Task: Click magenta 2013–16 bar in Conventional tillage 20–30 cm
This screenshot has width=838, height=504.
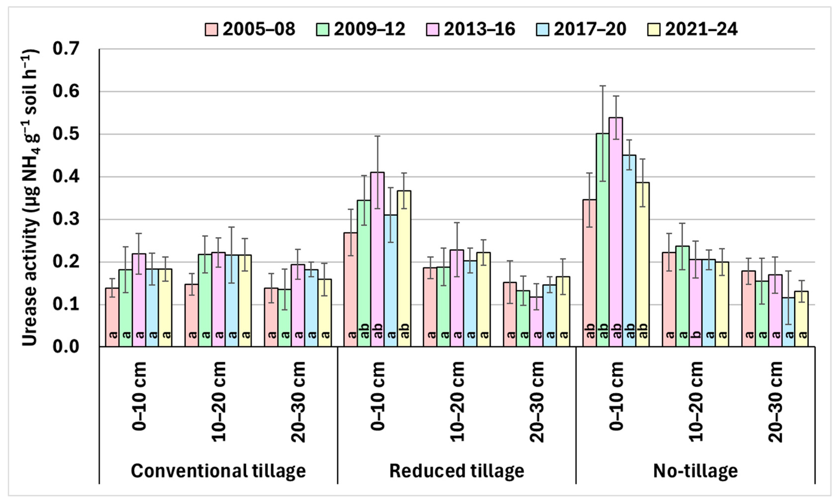Action: coord(298,306)
